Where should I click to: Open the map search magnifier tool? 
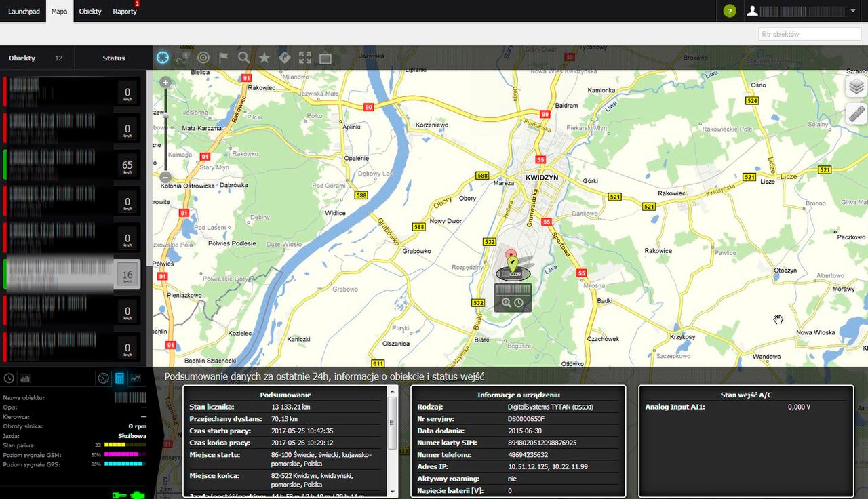(244, 58)
